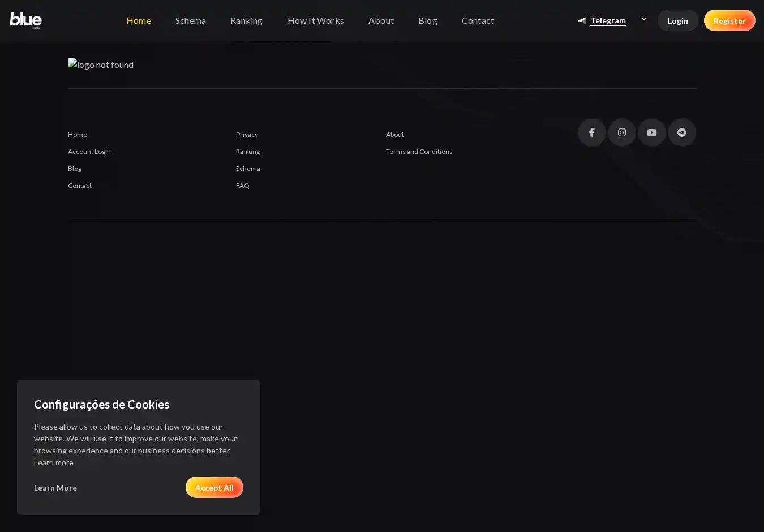Click Learn More in cookie banner

(55, 488)
